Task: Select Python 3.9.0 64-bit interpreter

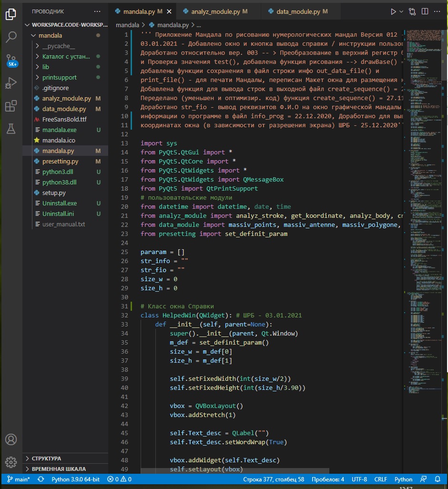Action: pyautogui.click(x=76, y=479)
